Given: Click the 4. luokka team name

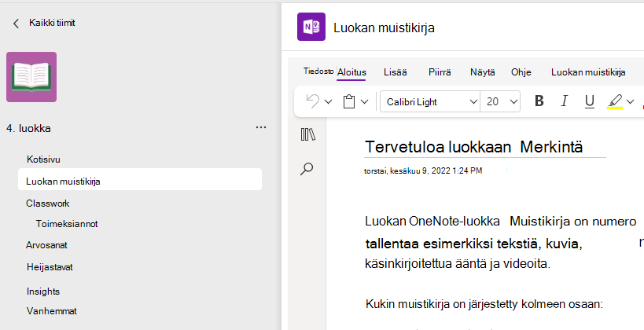Looking at the screenshot, I should (x=28, y=128).
